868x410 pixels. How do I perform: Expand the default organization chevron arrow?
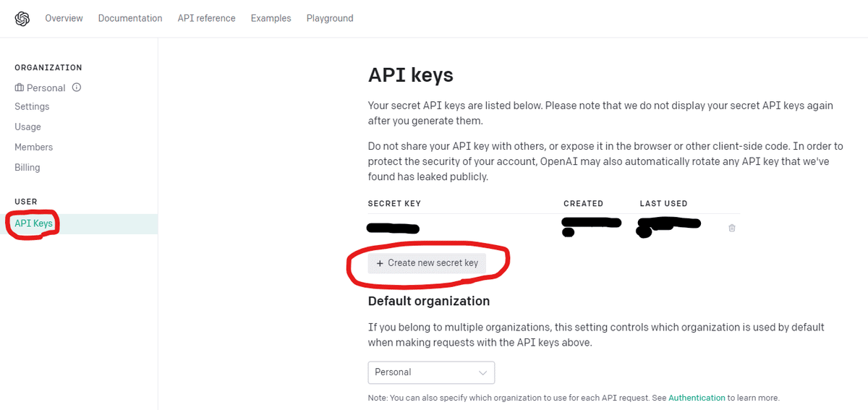pyautogui.click(x=483, y=372)
